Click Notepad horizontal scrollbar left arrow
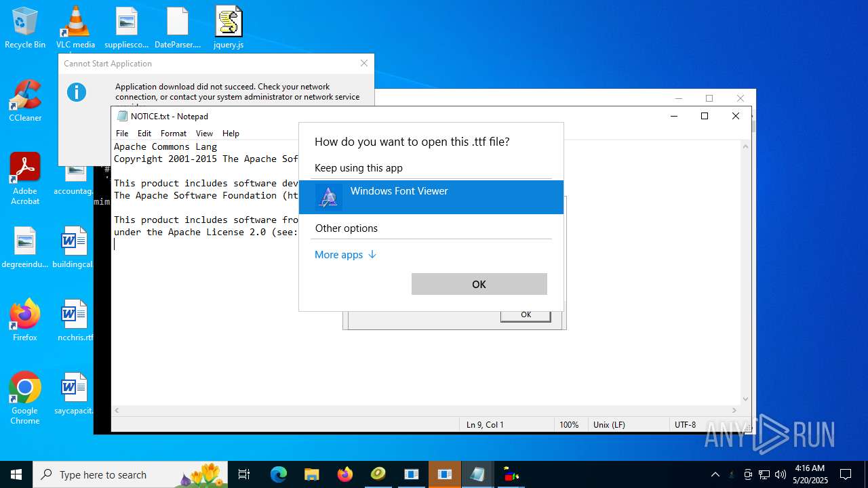The height and width of the screenshot is (488, 868). point(117,410)
